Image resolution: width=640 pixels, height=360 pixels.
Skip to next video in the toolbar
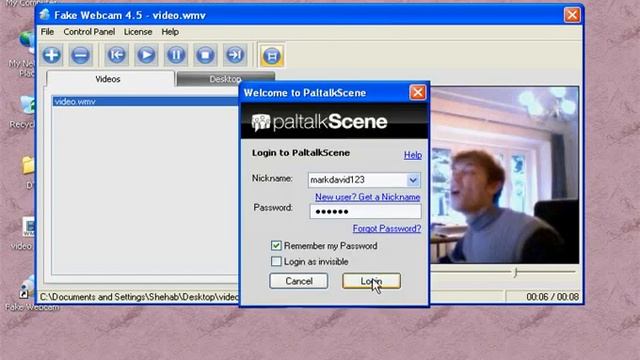tap(235, 55)
